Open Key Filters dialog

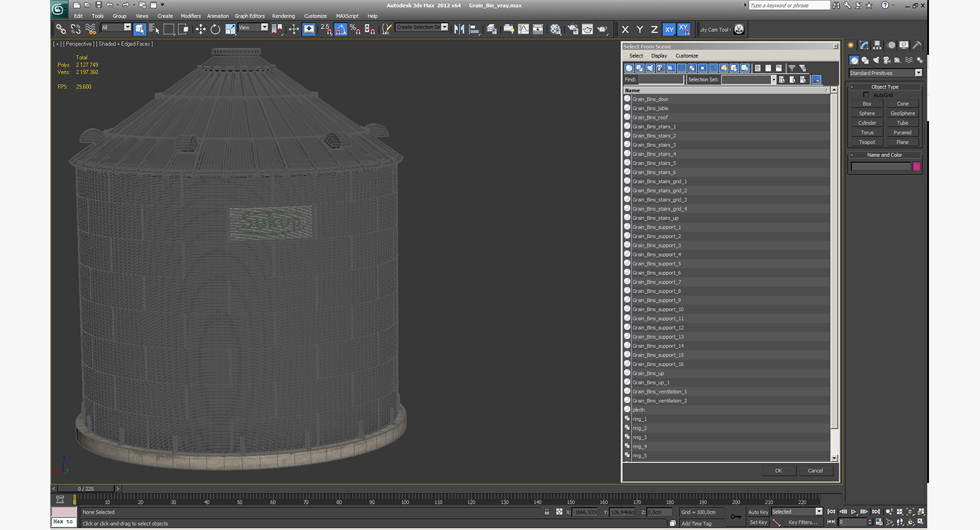click(803, 522)
